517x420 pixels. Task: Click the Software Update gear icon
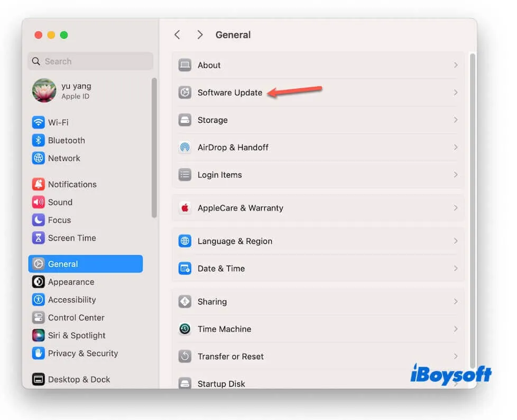coord(184,93)
